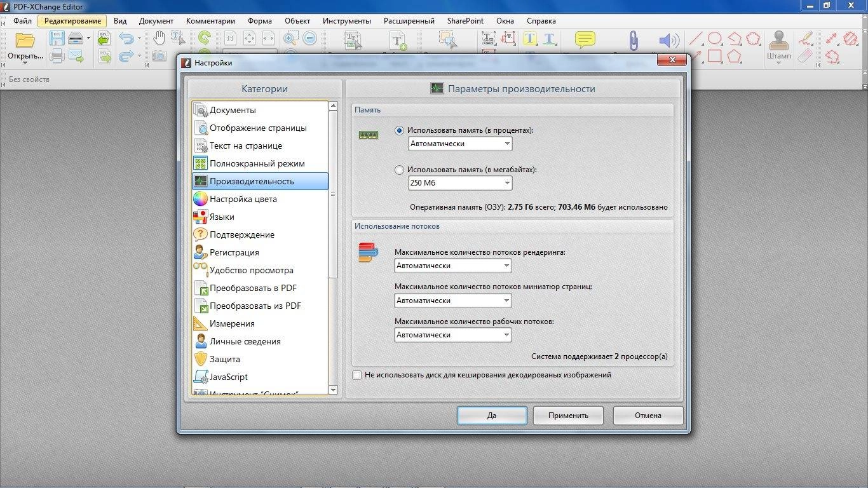The image size is (868, 488).
Task: Open memory percentage dropdown set to Автоматически
Action: [x=460, y=144]
